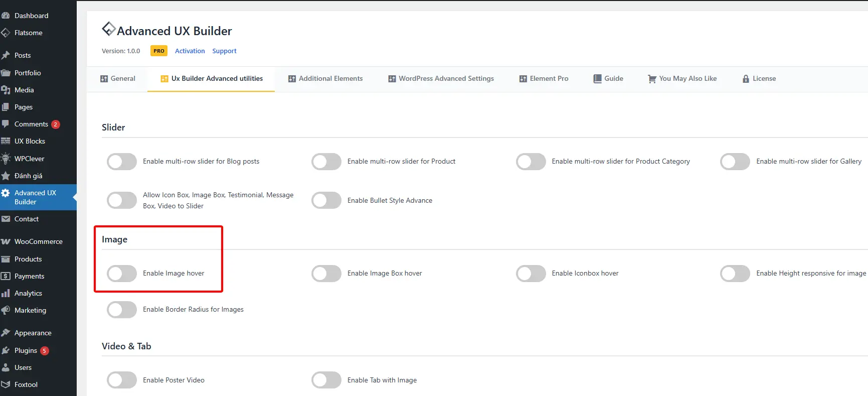Enable Border Radius for Images toggle
Viewport: 868px width, 396px height.
click(x=122, y=310)
